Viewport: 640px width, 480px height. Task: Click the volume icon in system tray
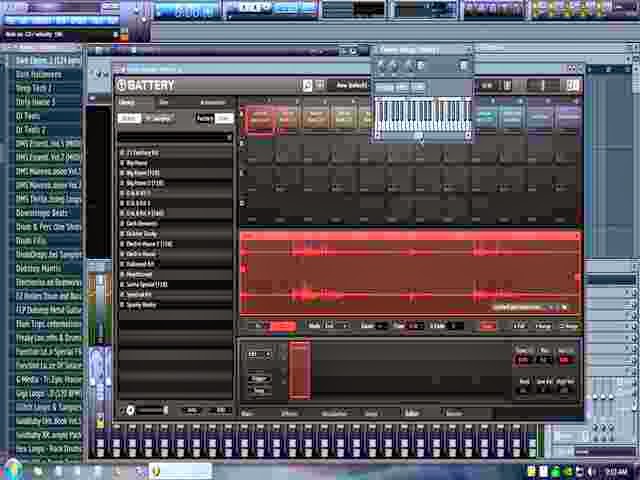pyautogui.click(x=590, y=472)
